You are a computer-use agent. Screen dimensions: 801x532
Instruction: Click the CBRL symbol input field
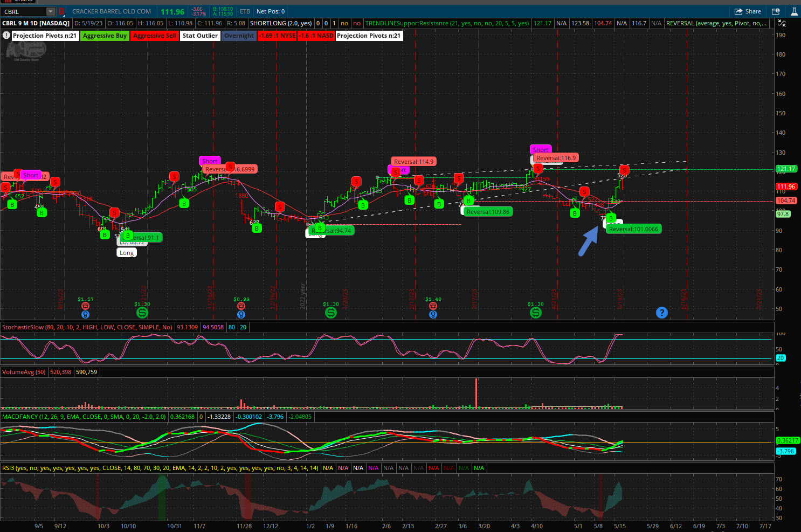pos(24,11)
